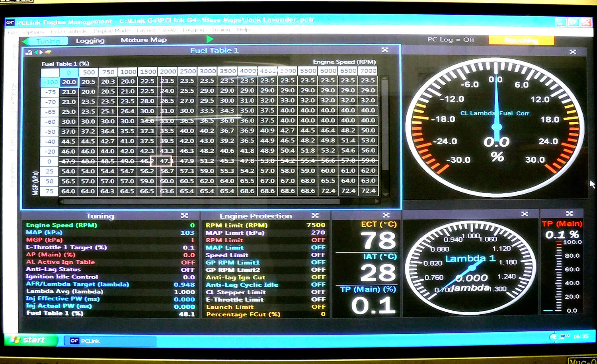
Task: Click the green left arrow in Fuel Table header
Action: 36,53
